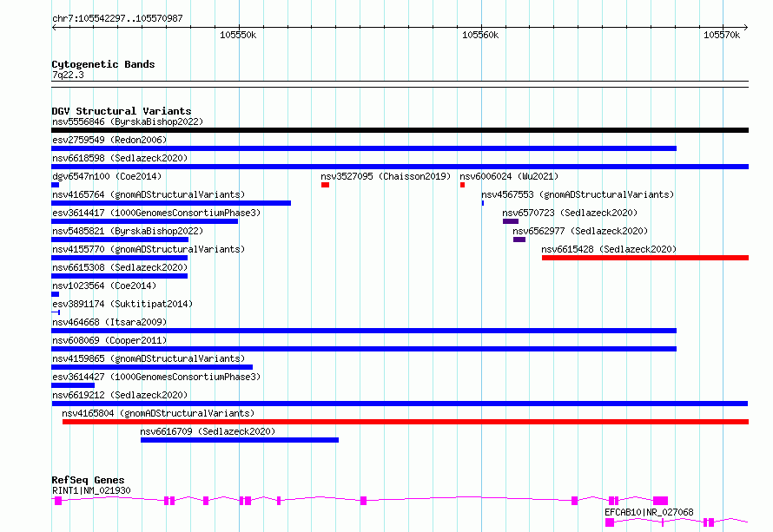
Task: Click the red nsv3527095 (Chaisson2019) variant block
Action: (x=326, y=185)
